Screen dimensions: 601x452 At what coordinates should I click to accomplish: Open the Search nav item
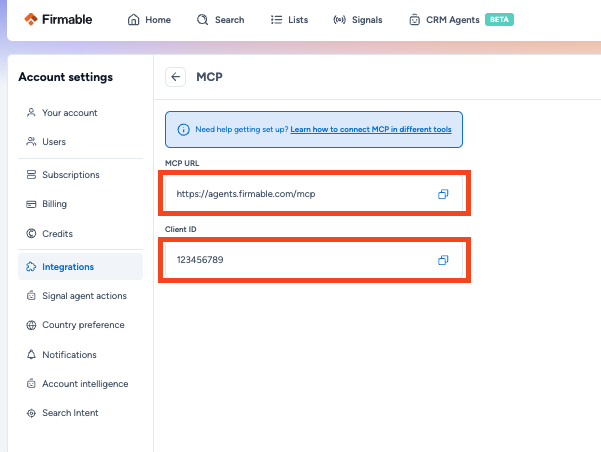[220, 20]
